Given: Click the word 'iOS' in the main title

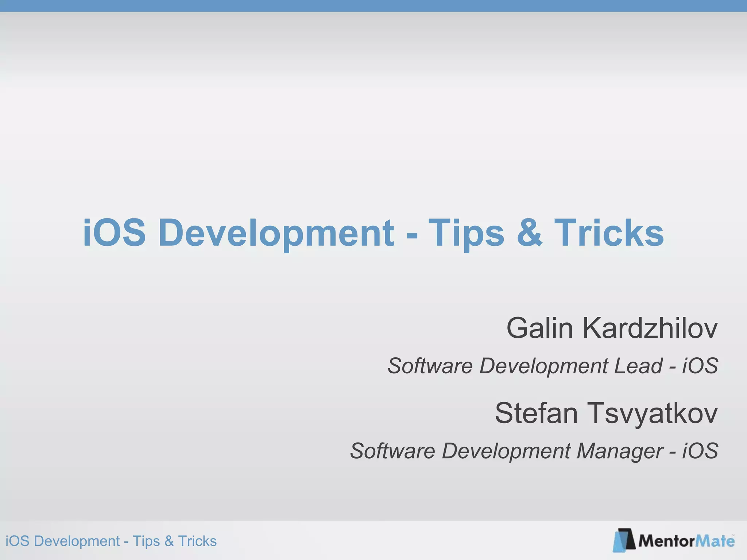Looking at the screenshot, I should coord(115,233).
